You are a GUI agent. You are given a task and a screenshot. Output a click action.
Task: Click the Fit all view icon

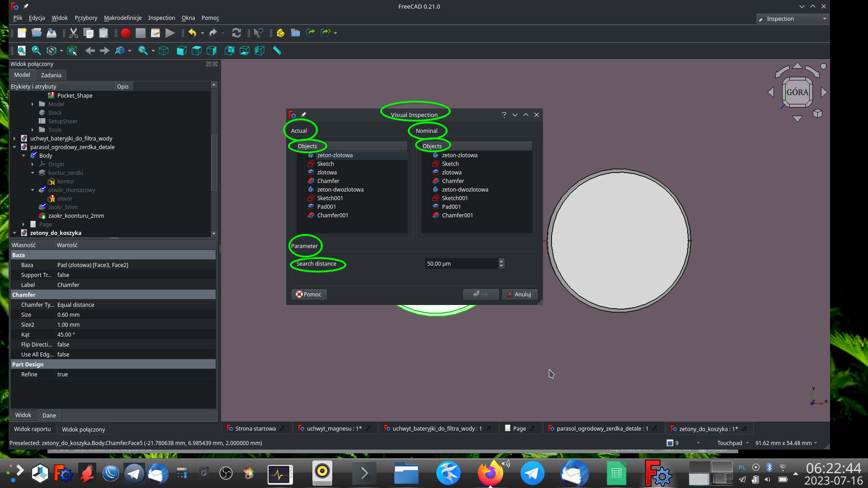pyautogui.click(x=22, y=50)
